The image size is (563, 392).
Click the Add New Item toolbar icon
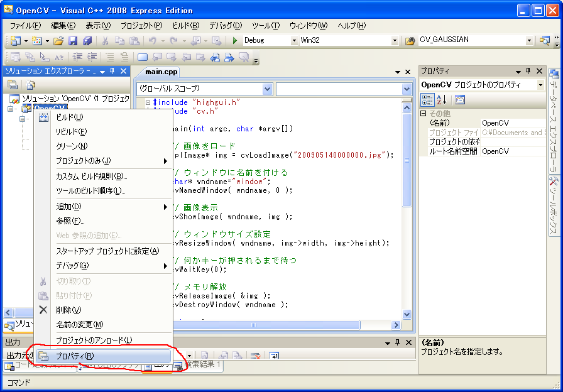[x=37, y=41]
